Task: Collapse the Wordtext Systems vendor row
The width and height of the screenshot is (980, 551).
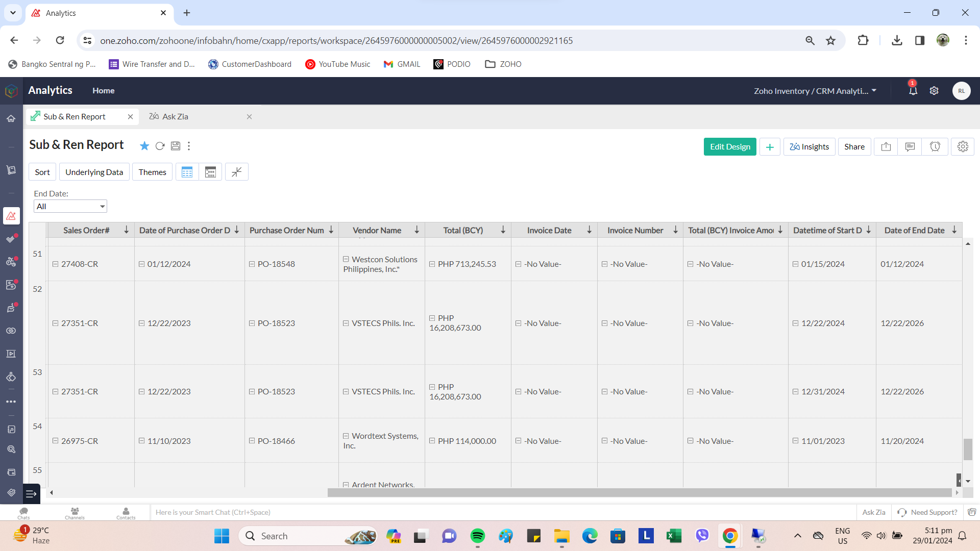Action: 346,436
